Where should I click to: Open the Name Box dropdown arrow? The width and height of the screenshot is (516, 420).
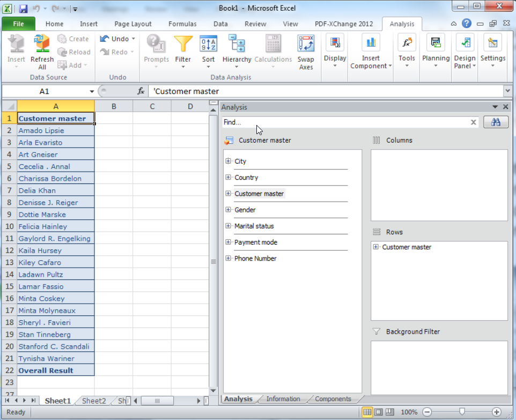(92, 91)
